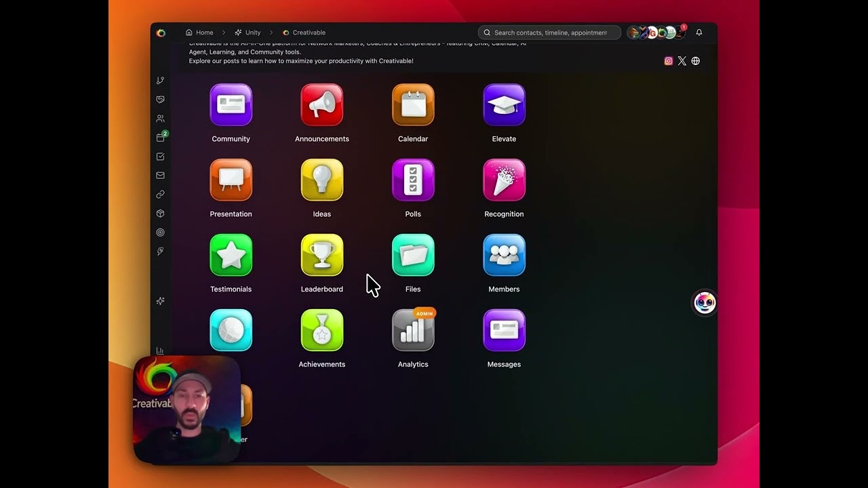Open the stacked user avatars with badge 1
Screen dimensions: 868x488
(656, 32)
